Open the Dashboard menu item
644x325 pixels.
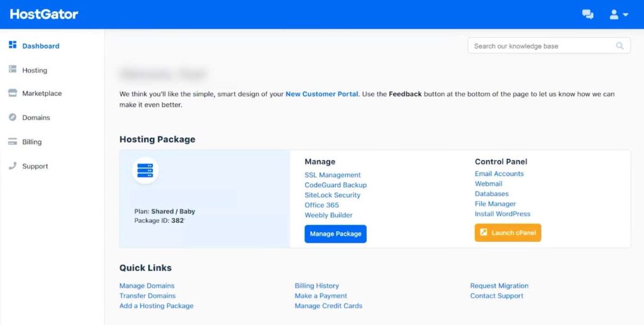click(41, 46)
